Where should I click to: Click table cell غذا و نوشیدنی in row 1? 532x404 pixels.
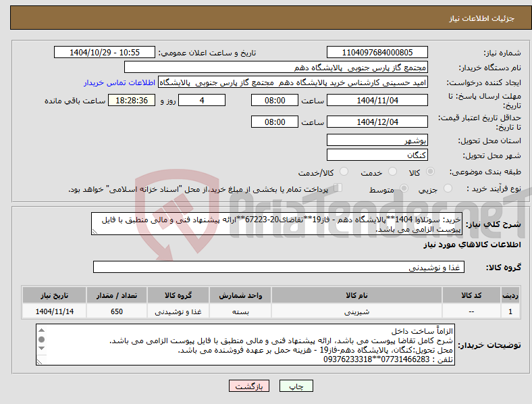(178, 311)
